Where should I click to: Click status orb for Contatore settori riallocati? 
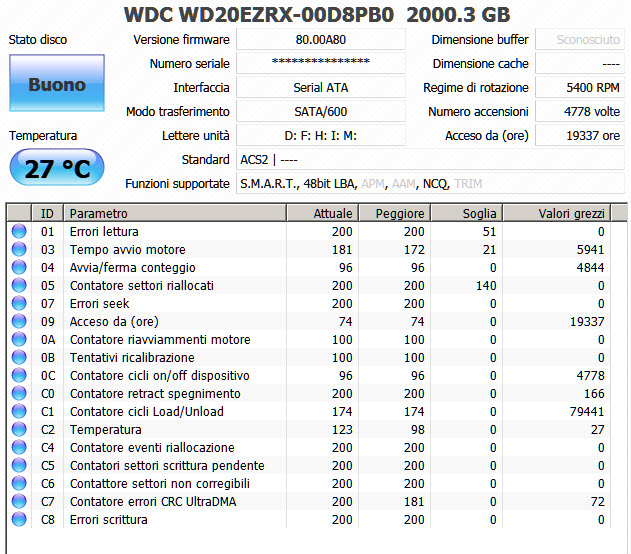(x=19, y=285)
